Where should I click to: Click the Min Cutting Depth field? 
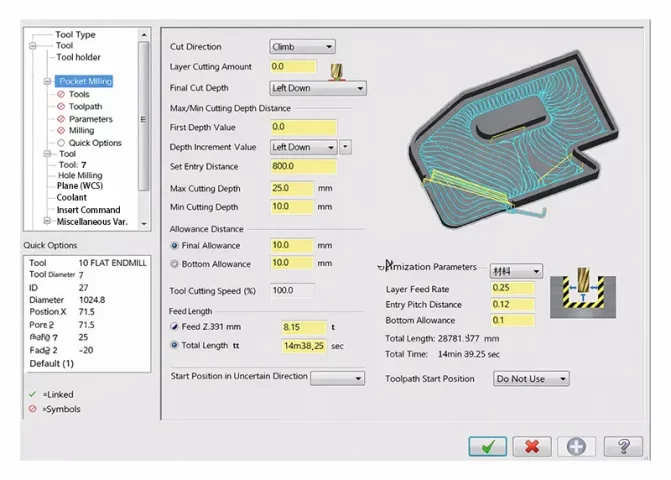tap(292, 207)
